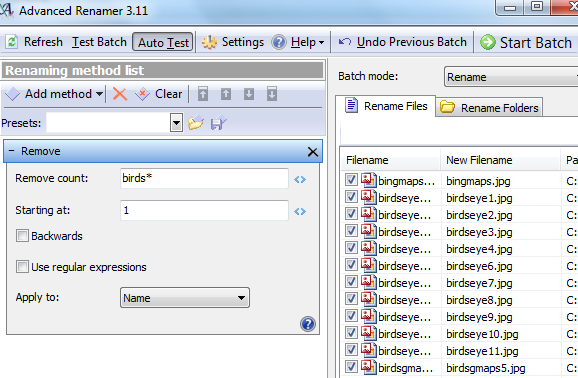The height and width of the screenshot is (378, 578).
Task: Save preset using the floppy disk icon
Action: coord(218,123)
